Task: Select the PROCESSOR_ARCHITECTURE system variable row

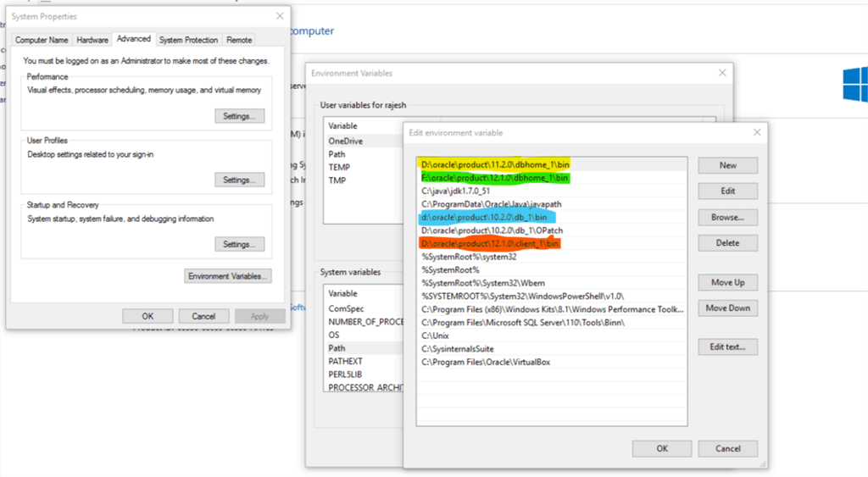Action: (x=364, y=387)
